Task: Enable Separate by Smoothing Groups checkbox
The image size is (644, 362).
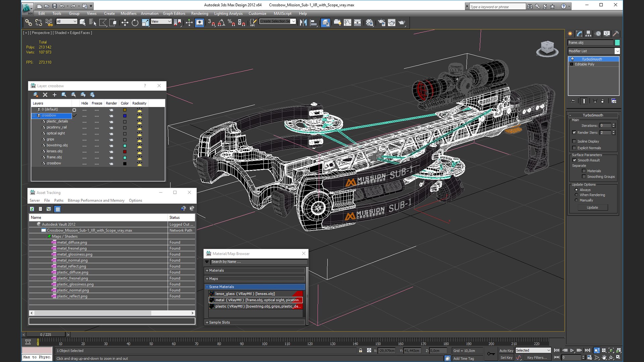Action: (x=584, y=176)
